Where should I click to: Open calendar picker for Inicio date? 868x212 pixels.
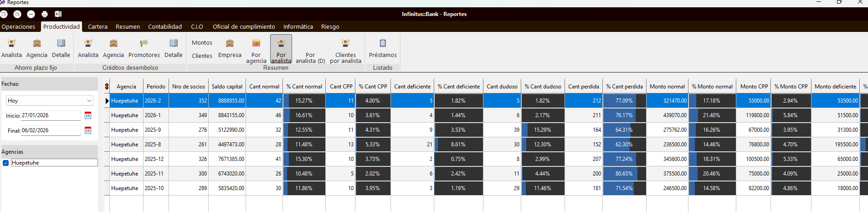88,116
